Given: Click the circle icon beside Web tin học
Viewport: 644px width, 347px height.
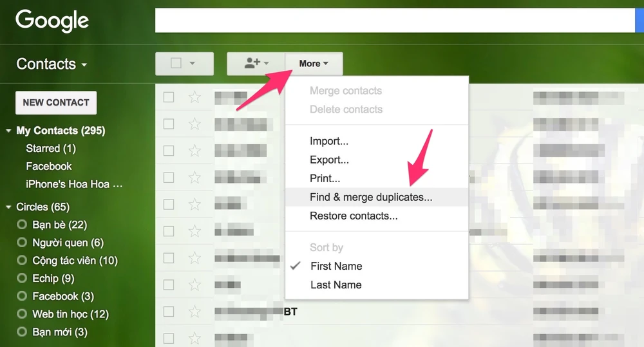Looking at the screenshot, I should click(22, 314).
